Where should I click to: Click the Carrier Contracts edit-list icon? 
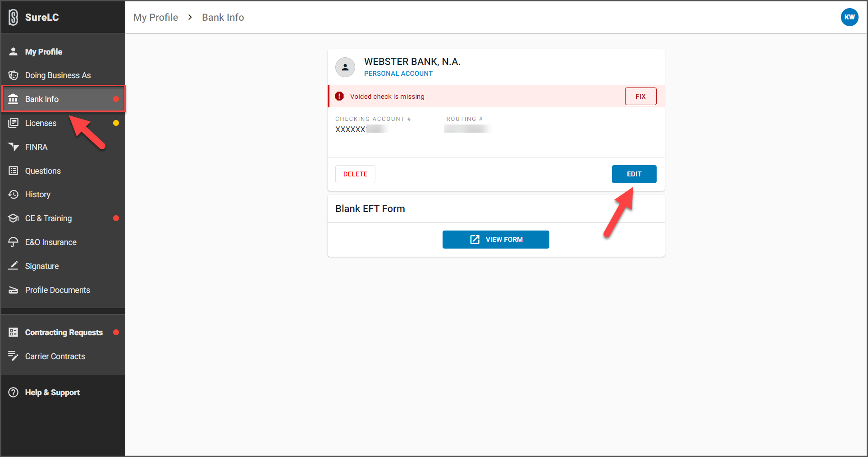coord(14,356)
